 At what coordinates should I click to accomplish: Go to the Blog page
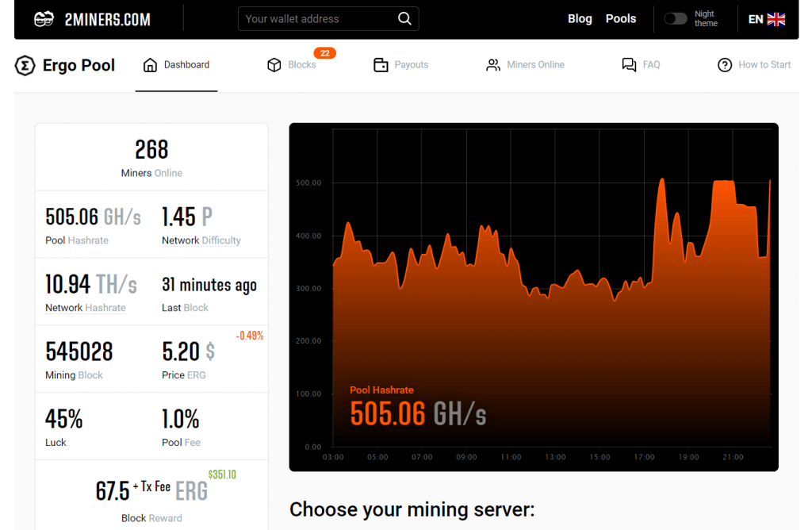point(580,19)
